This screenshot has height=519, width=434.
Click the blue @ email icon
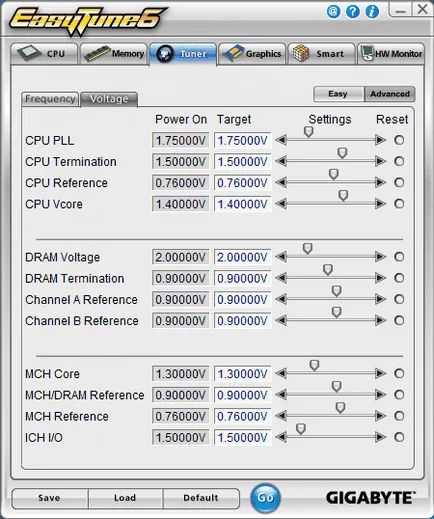pos(333,12)
